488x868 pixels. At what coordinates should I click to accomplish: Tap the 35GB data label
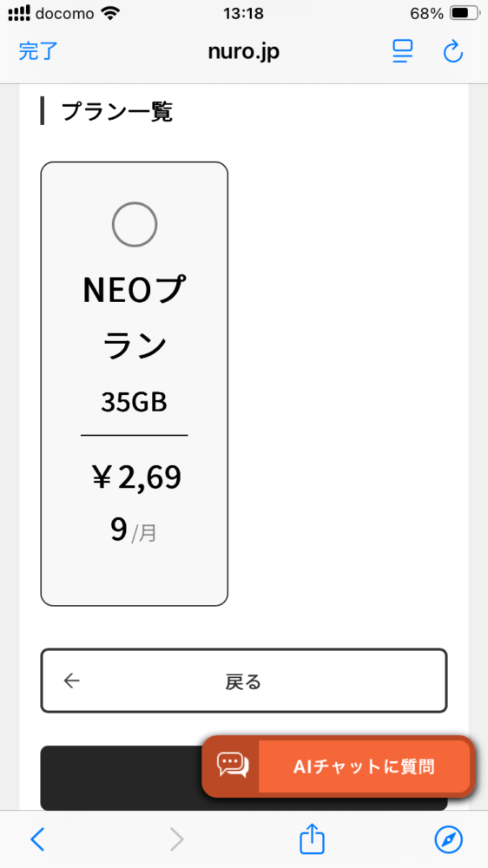pos(134,403)
